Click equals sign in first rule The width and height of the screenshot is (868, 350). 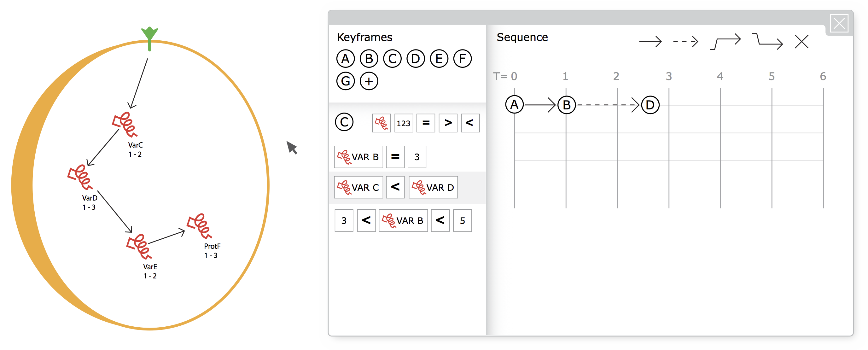pos(395,157)
